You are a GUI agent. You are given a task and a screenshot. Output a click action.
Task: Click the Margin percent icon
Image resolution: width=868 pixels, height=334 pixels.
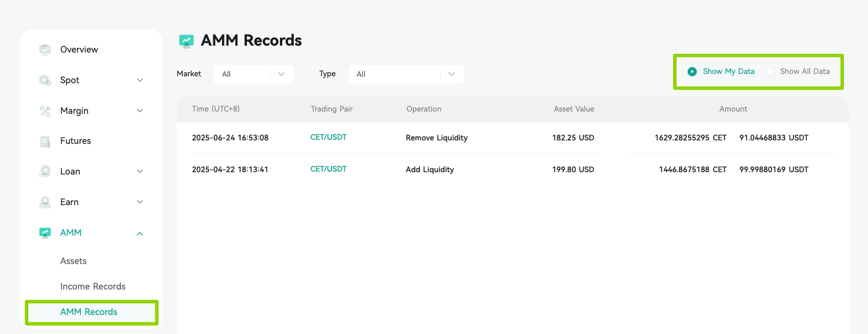45,111
